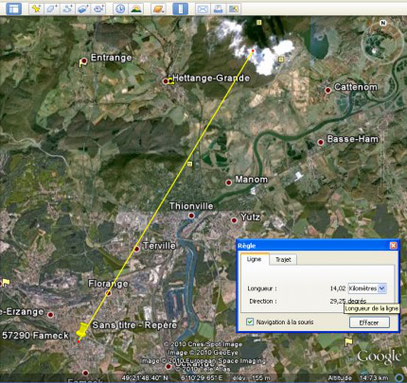Close the Règle dialog
407x383 pixels.
pos(393,246)
